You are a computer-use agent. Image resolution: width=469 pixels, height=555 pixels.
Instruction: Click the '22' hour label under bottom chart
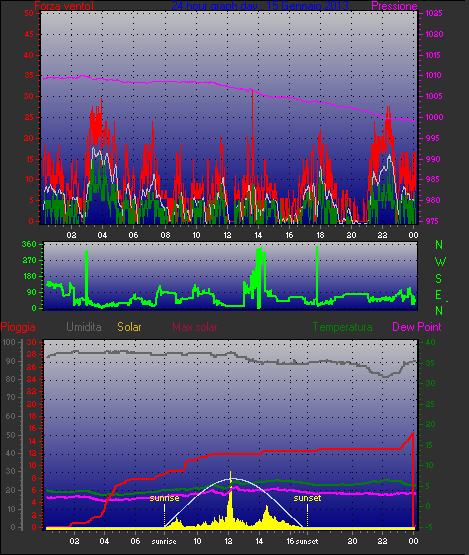383,541
